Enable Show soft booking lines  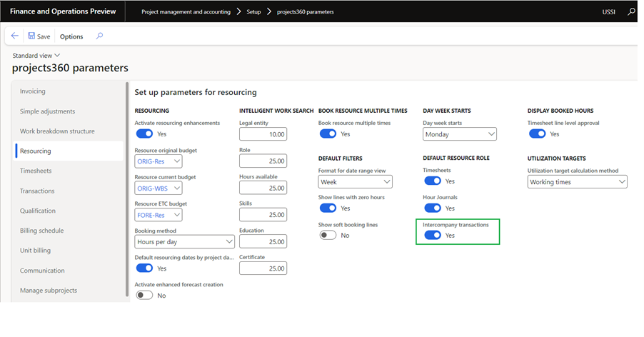[328, 235]
